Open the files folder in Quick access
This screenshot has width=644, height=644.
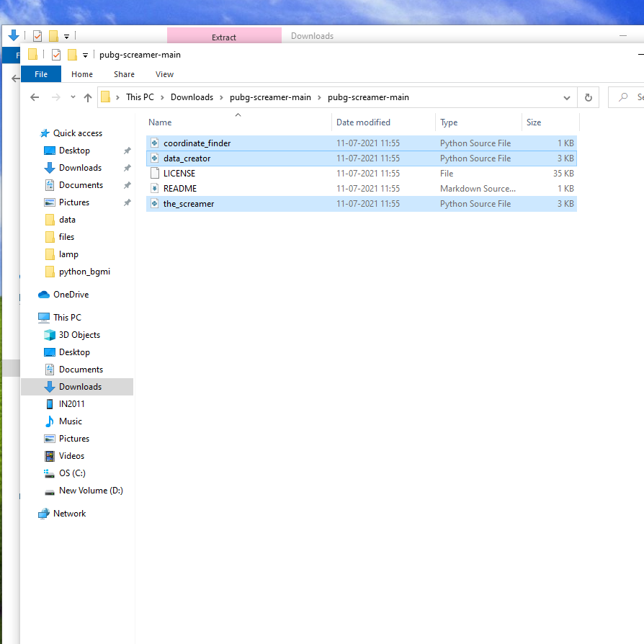[x=66, y=237]
